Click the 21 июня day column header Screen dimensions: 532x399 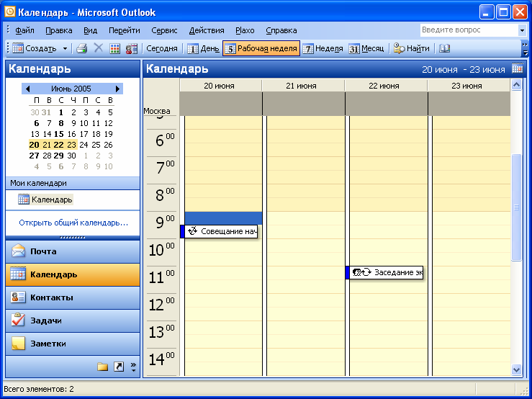(303, 86)
